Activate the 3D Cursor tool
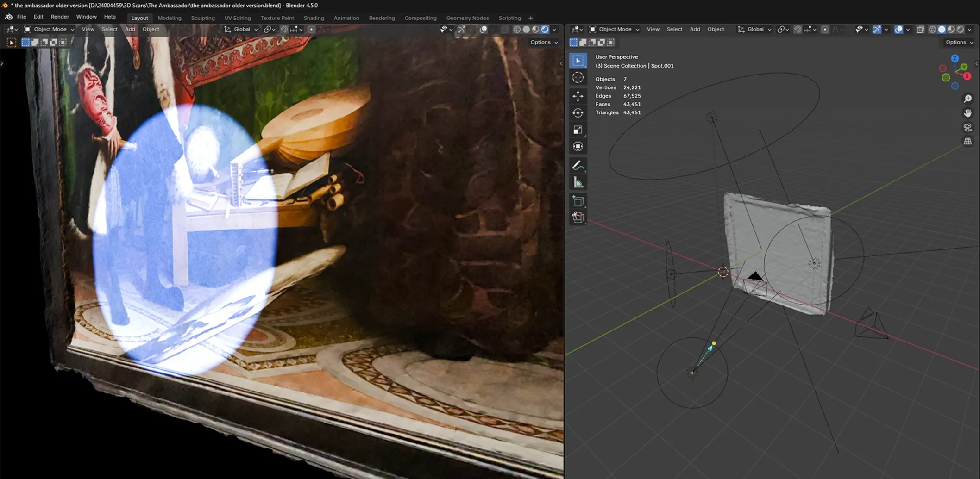Screen dimensions: 980x479 click(x=578, y=78)
